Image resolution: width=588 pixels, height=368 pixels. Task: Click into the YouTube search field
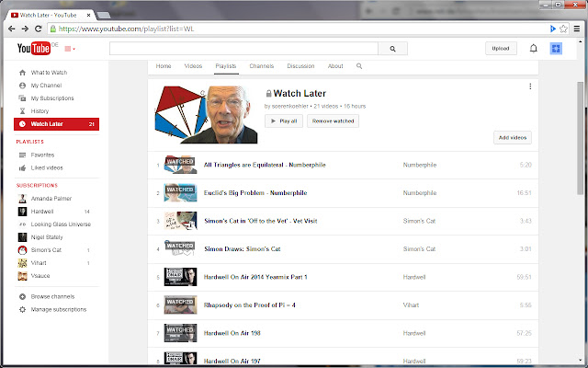[x=243, y=49]
